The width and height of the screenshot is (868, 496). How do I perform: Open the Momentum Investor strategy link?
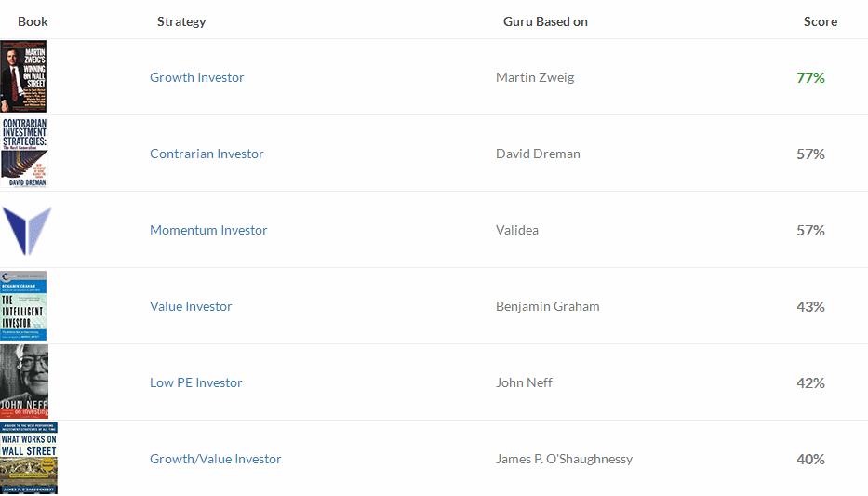208,230
